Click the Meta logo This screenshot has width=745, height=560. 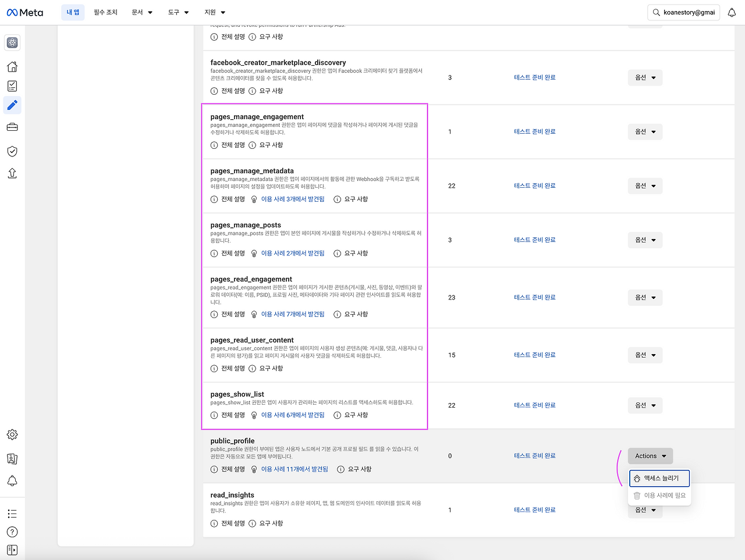pos(25,12)
